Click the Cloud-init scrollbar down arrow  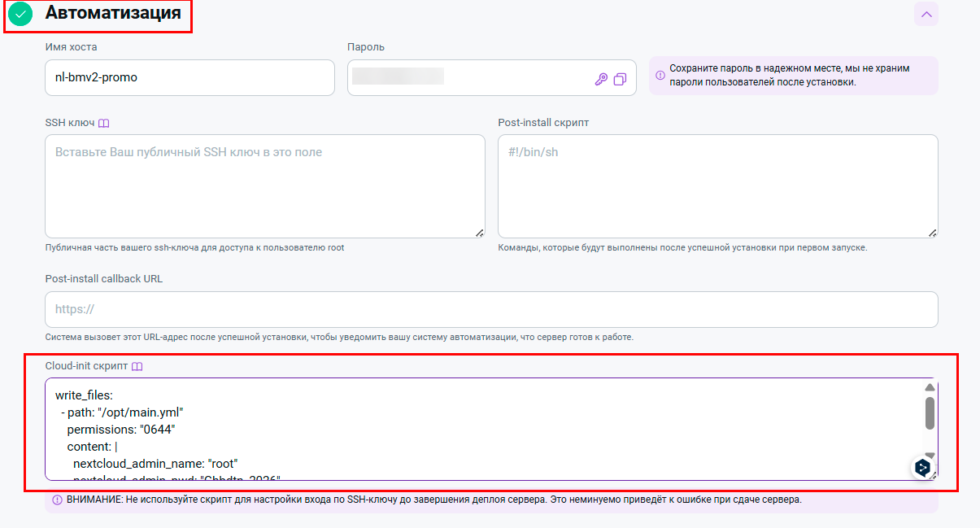click(930, 455)
